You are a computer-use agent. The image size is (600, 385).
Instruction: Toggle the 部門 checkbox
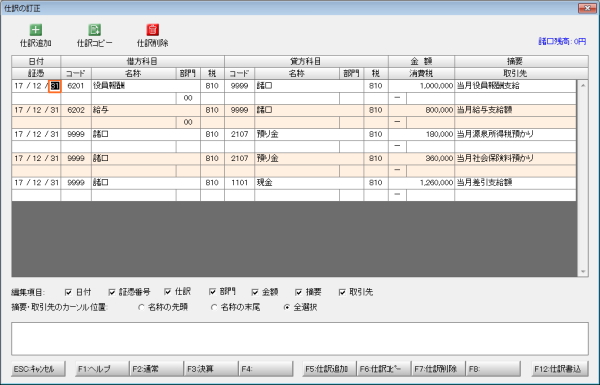click(213, 292)
